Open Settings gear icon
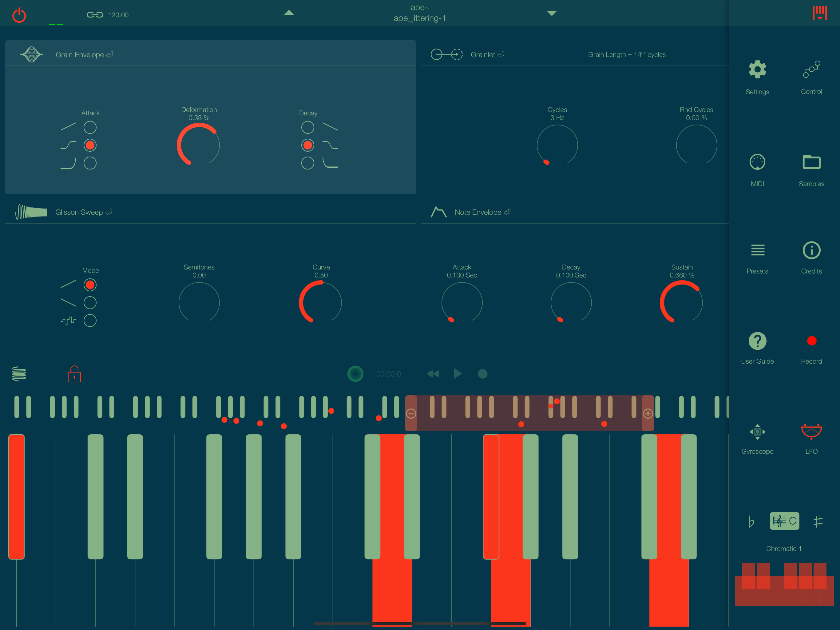The image size is (840, 630). point(757,70)
